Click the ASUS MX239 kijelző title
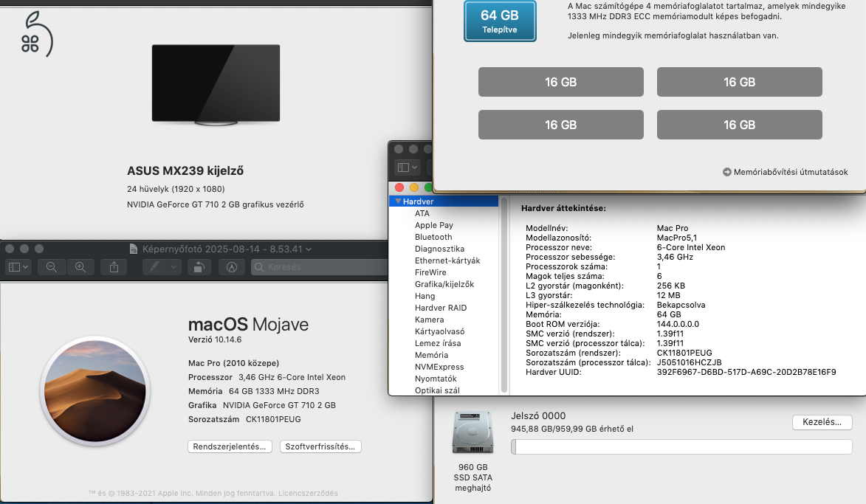Image resolution: width=866 pixels, height=504 pixels. tap(185, 171)
